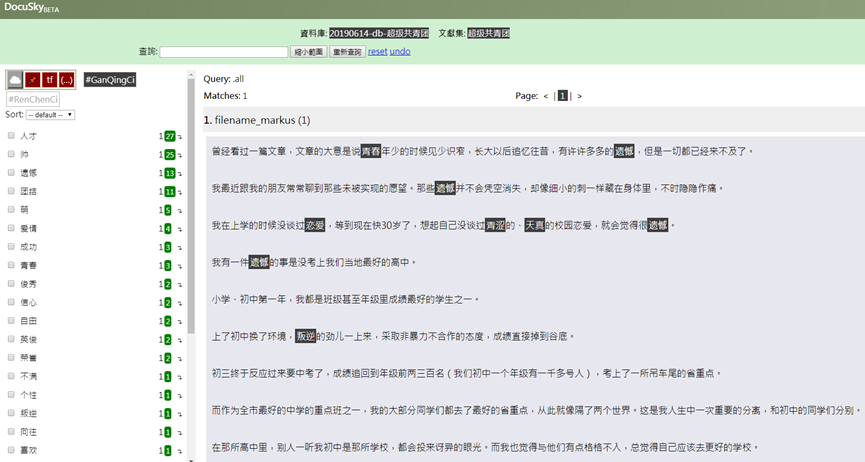Click the small arrow icon beside 团结 count
The image size is (865, 462).
[180, 192]
